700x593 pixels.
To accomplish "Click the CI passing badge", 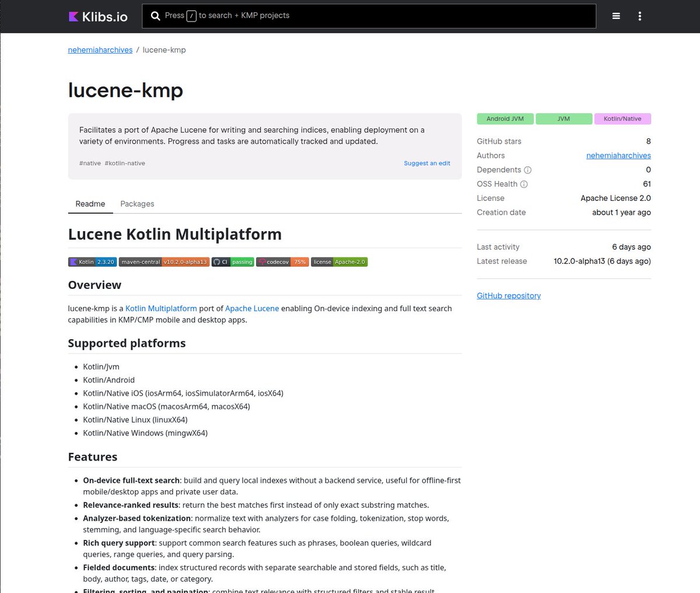I will coord(233,262).
